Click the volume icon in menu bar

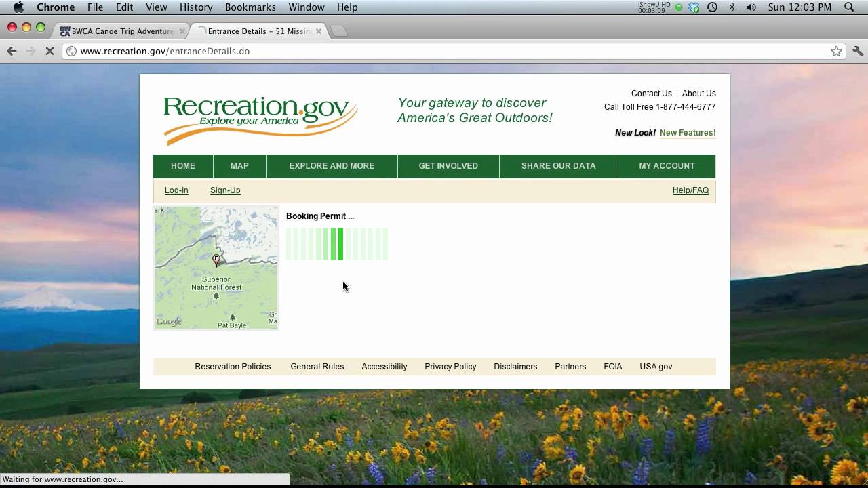click(x=751, y=7)
